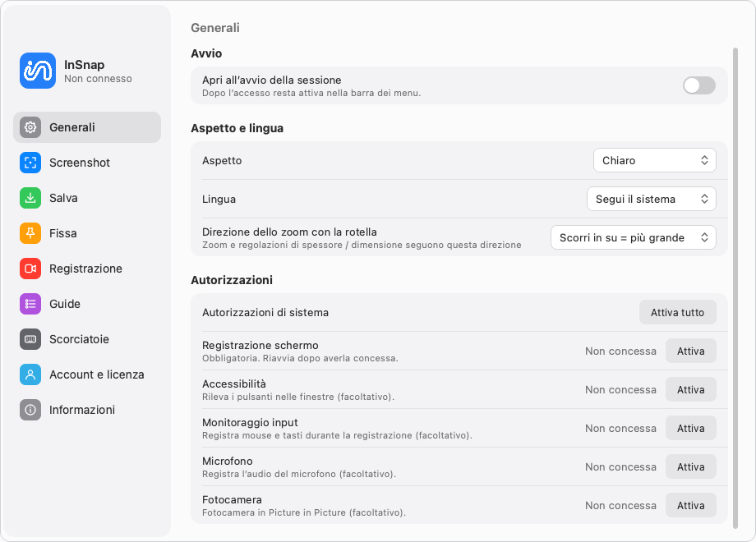Viewport: 756px width, 542px height.
Task: Open the Screenshot settings label in sidebar
Action: click(x=80, y=163)
